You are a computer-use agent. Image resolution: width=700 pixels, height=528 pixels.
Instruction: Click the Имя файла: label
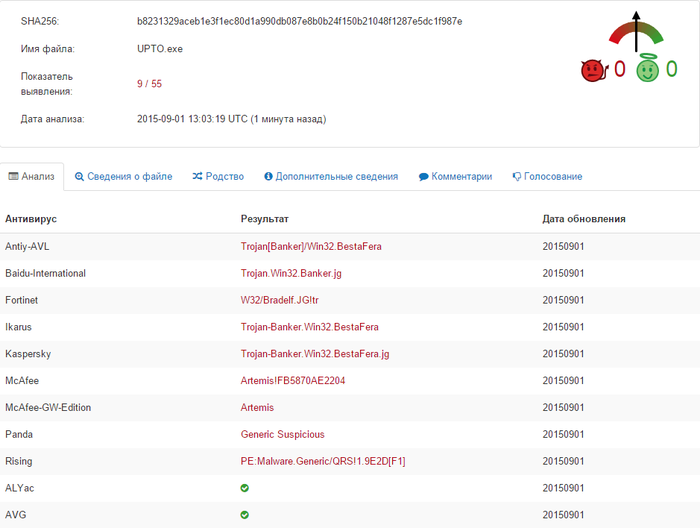pyautogui.click(x=47, y=49)
